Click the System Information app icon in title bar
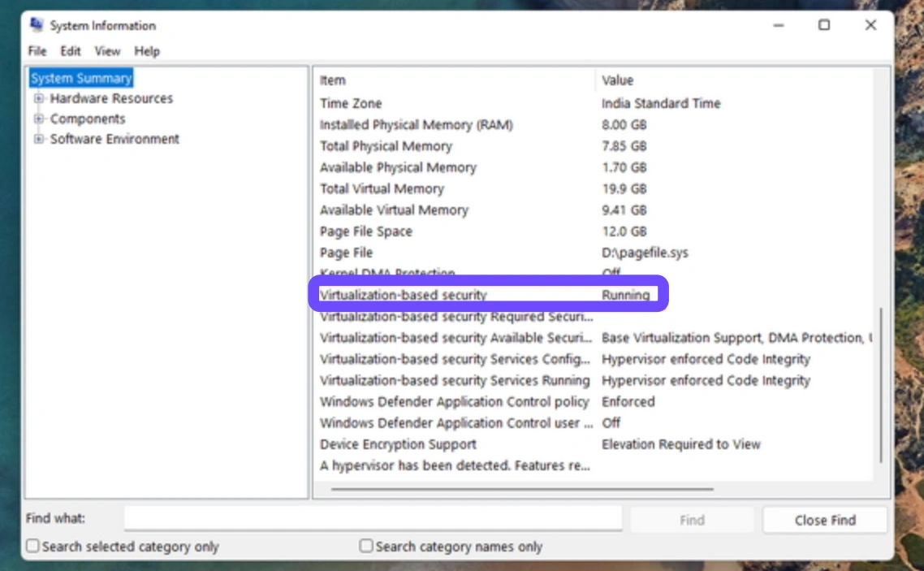The width and height of the screenshot is (924, 571). tap(37, 25)
